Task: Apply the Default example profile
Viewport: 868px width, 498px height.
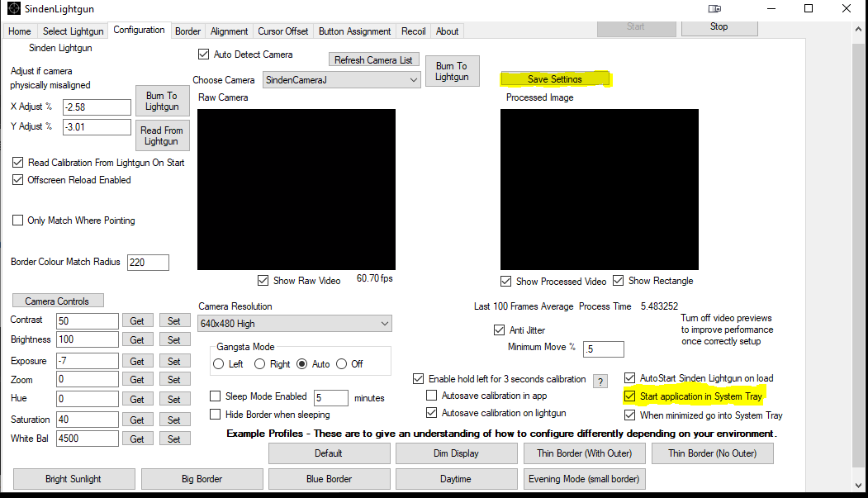Action: pyautogui.click(x=329, y=453)
